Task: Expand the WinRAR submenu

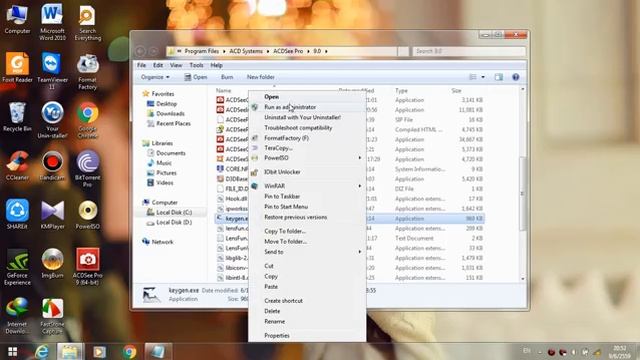Action: pos(307,186)
